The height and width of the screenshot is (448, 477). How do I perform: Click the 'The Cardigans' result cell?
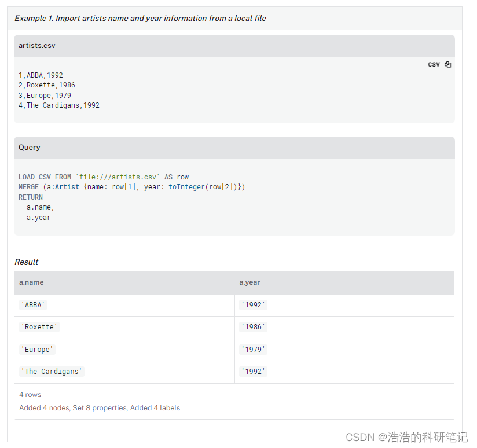click(x=52, y=372)
